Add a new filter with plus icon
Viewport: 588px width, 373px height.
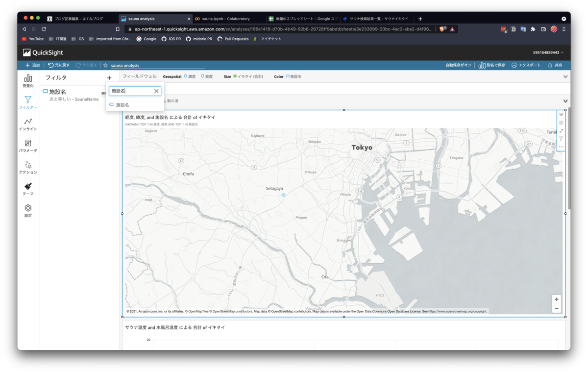(x=109, y=78)
